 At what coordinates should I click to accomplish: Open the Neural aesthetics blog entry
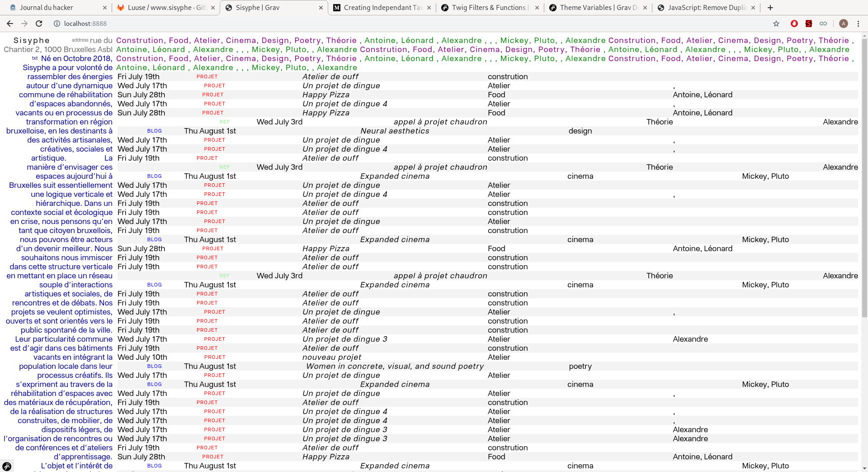coord(395,131)
